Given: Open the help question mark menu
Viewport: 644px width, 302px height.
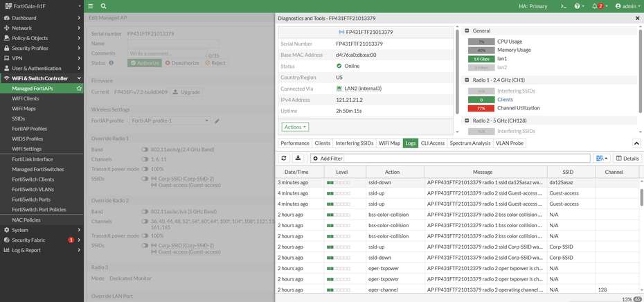Looking at the screenshot, I should tap(579, 6).
